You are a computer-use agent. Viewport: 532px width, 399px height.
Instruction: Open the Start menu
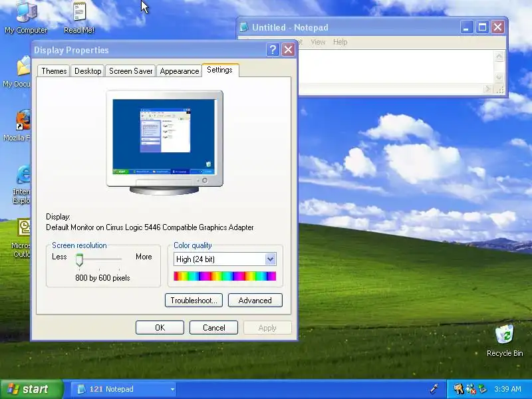(x=31, y=389)
